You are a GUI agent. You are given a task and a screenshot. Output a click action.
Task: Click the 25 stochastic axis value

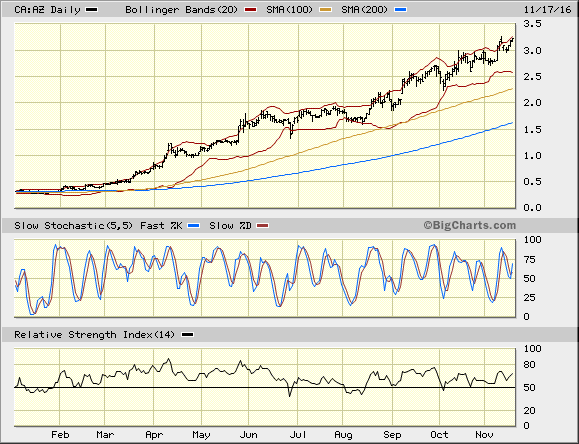click(530, 297)
